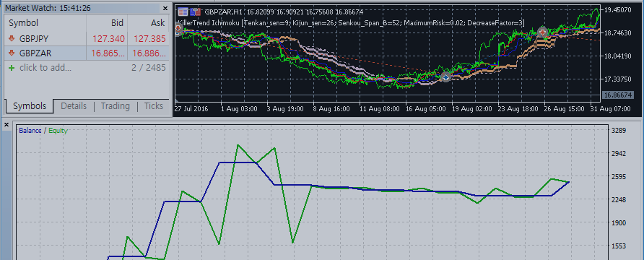Click the GBPJPY ask price 127.385
644x260 pixels.
click(149, 39)
